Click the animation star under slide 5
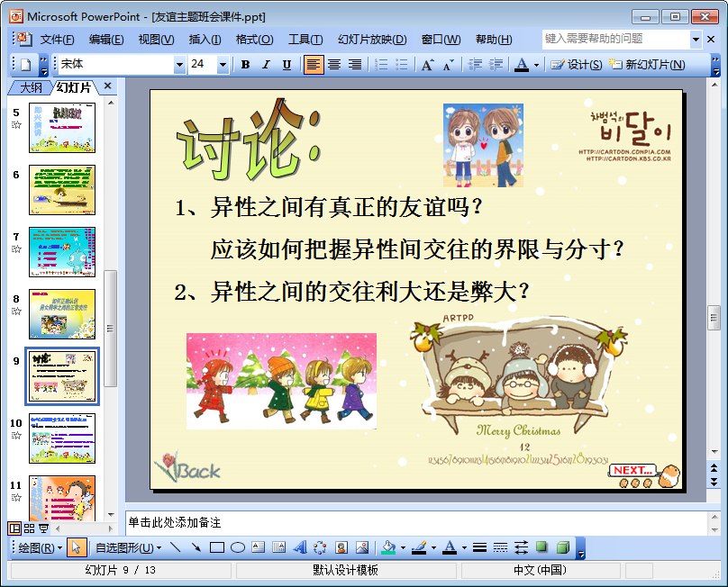 coord(16,125)
